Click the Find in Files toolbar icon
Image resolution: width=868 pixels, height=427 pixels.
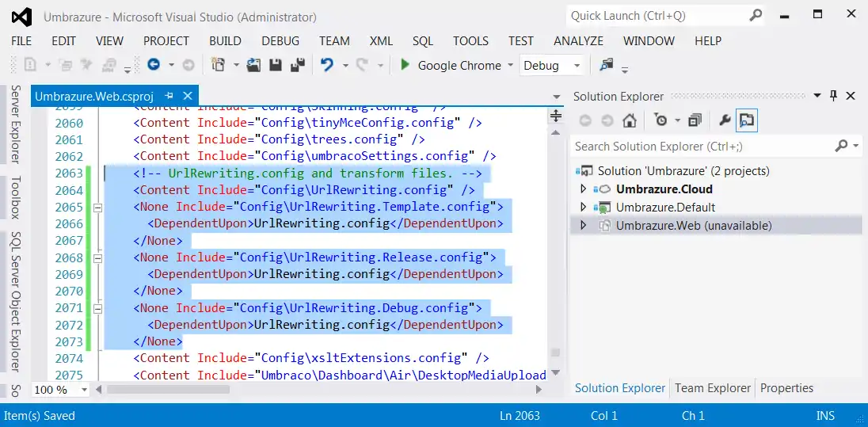(x=607, y=65)
